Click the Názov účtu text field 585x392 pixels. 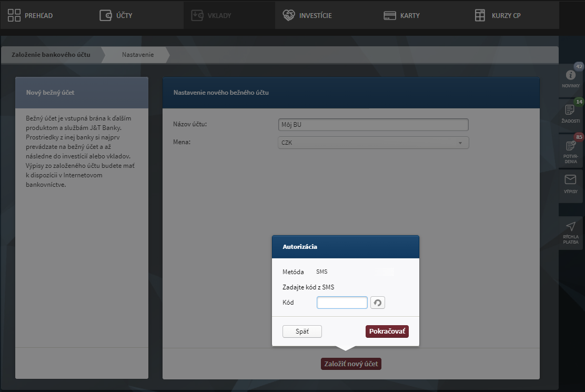tap(373, 125)
